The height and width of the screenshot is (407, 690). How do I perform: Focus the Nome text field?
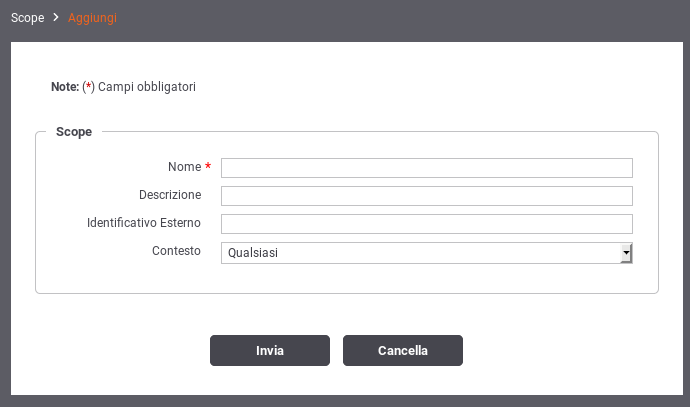(x=427, y=168)
